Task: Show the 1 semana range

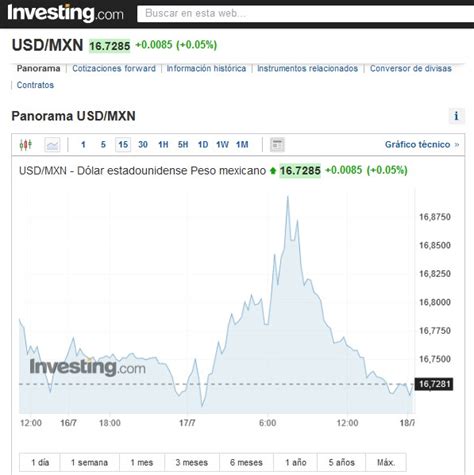Action: [x=89, y=462]
